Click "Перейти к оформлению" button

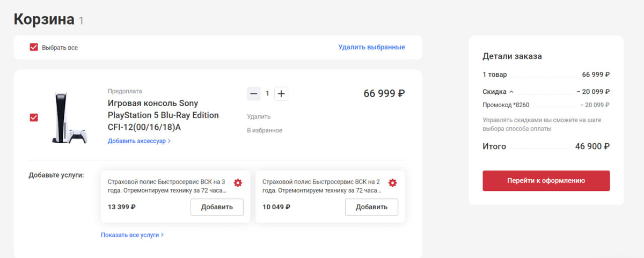(x=546, y=181)
